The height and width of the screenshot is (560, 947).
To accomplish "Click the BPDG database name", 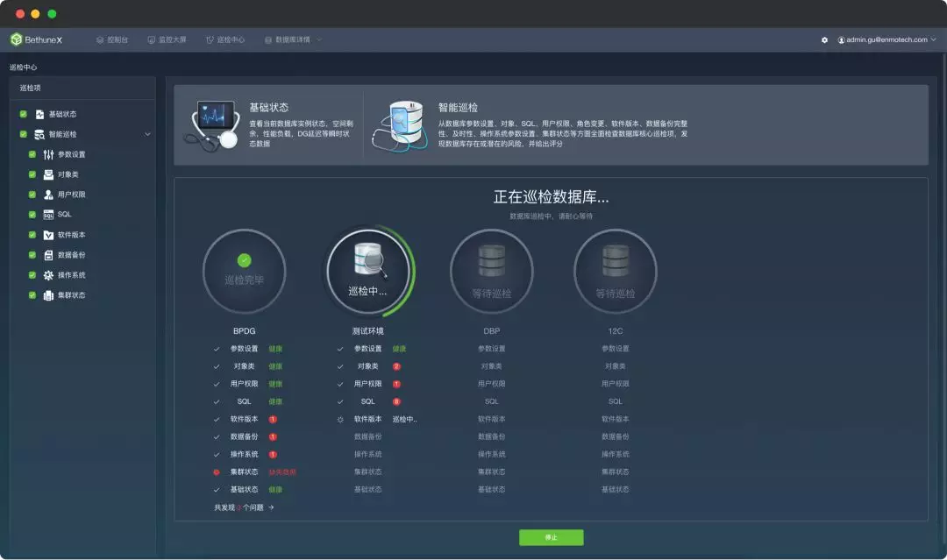I will (x=244, y=331).
